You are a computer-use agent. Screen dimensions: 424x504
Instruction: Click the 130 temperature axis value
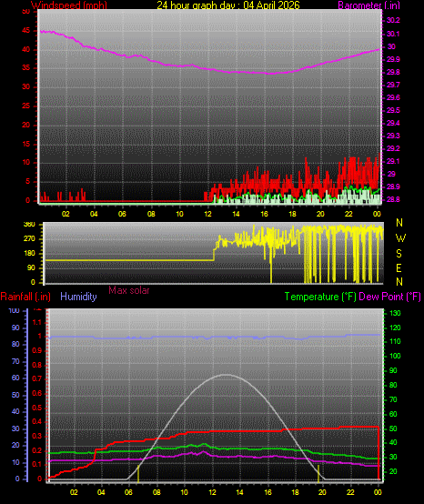coord(395,313)
